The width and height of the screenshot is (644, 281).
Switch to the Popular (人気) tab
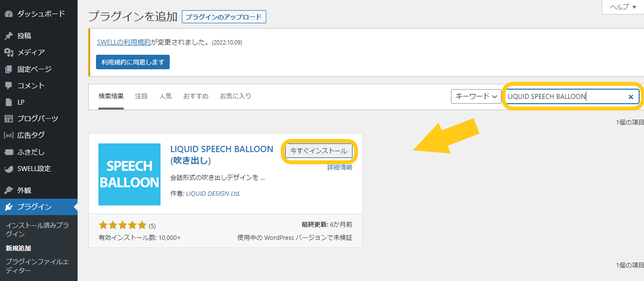165,96
